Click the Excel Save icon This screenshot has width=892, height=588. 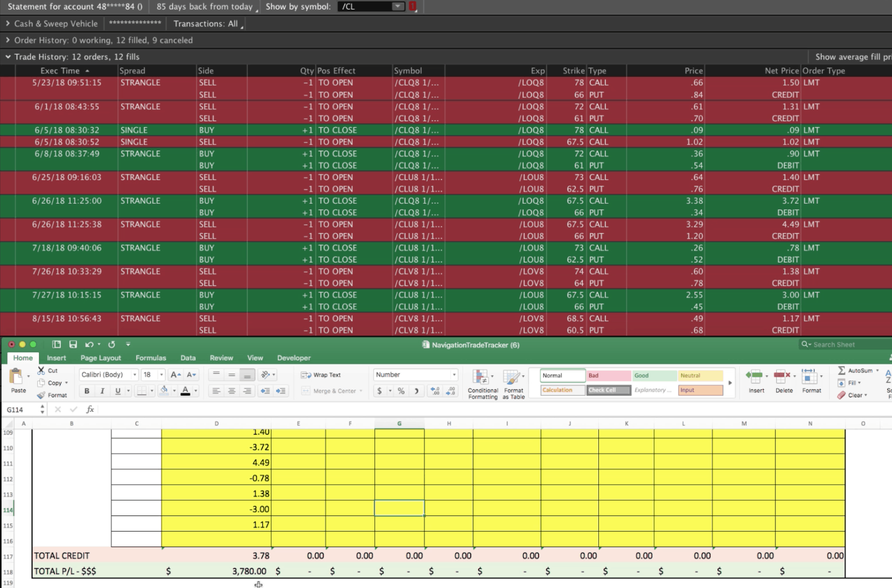(x=73, y=344)
